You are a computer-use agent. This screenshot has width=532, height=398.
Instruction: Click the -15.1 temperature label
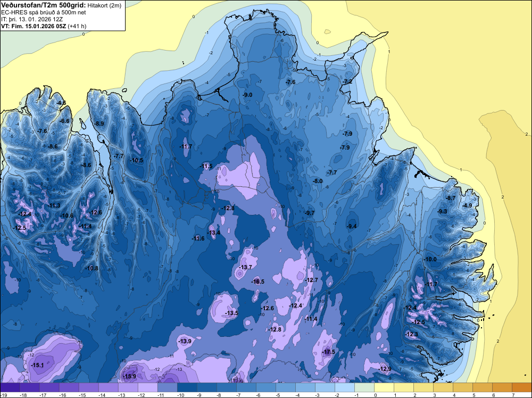37,365
